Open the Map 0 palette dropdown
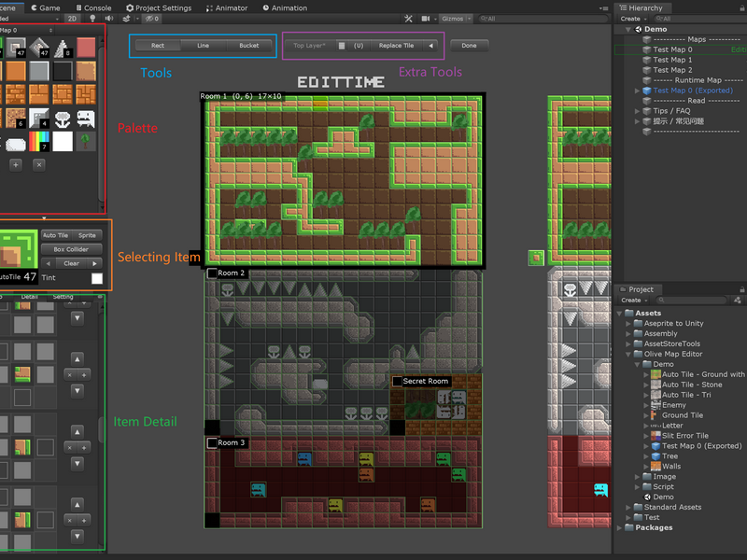747x560 pixels. coord(26,30)
